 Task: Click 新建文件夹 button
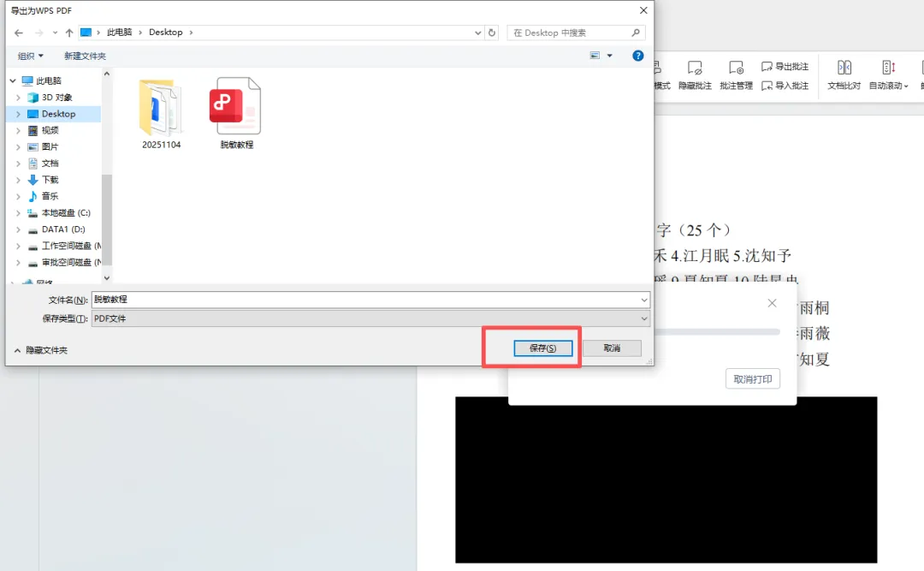point(85,56)
